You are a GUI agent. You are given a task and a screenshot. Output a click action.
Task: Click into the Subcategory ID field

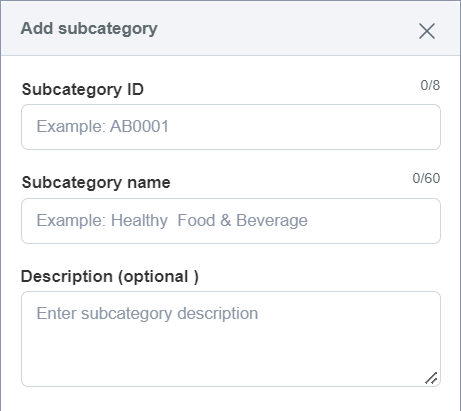[x=231, y=127]
